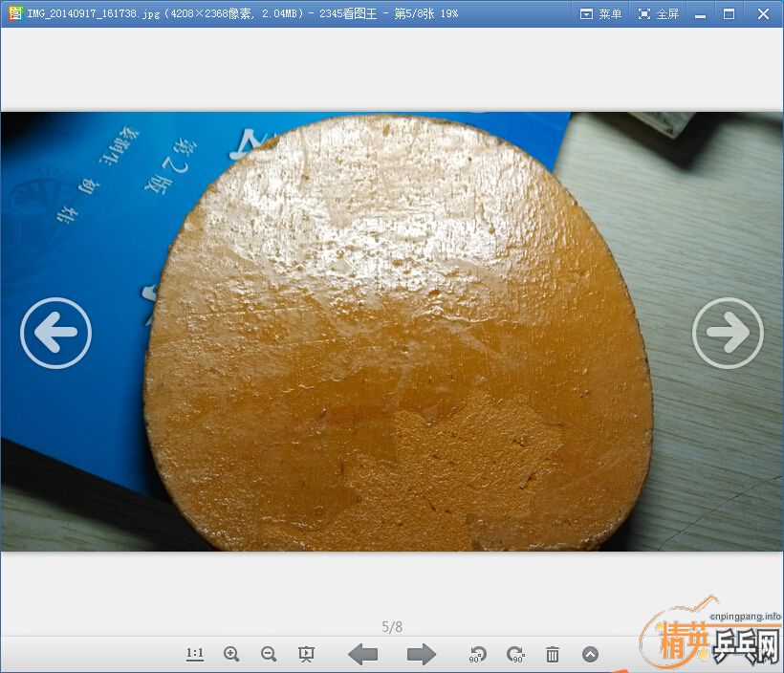Minimize the image viewer window
This screenshot has width=784, height=673.
[701, 13]
